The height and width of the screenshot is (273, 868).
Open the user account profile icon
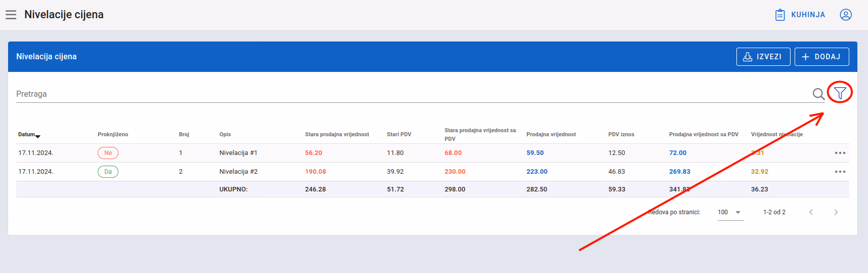(846, 15)
